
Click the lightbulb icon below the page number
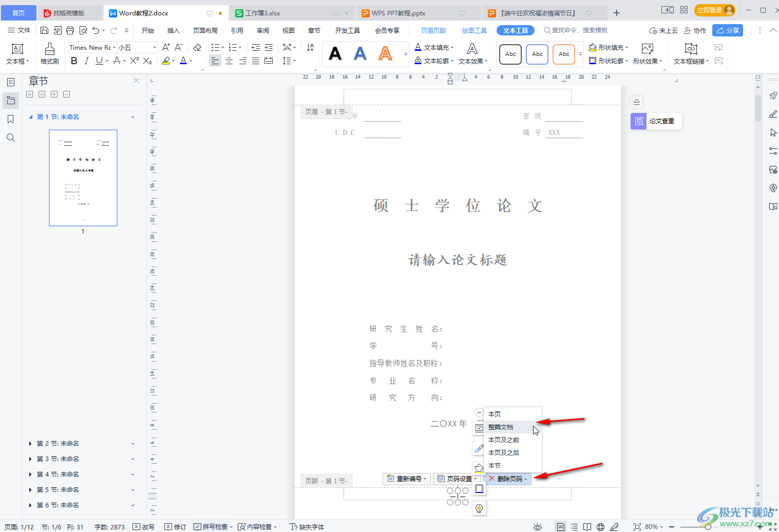(x=479, y=508)
